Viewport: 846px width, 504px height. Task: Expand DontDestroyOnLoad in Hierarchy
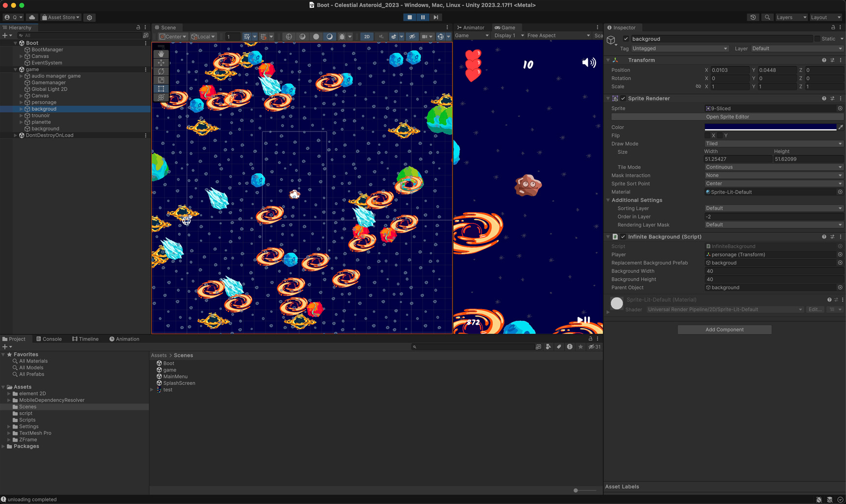pyautogui.click(x=15, y=135)
